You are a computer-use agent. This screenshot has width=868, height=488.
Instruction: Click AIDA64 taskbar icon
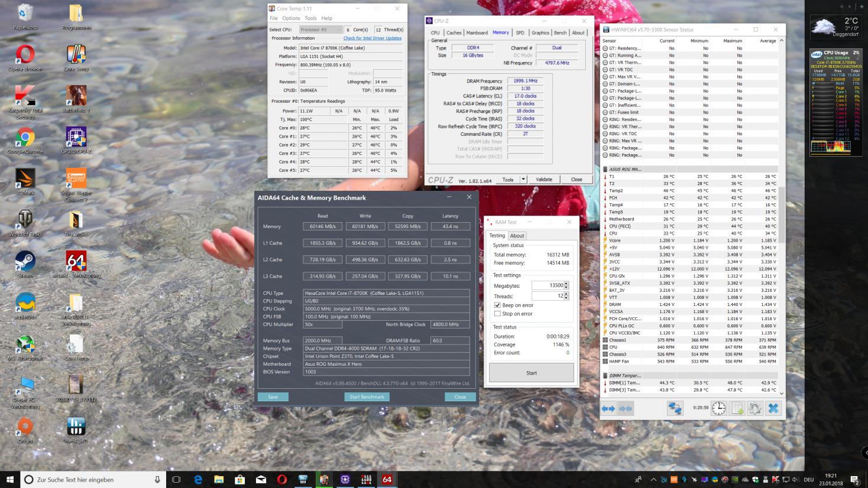click(387, 480)
